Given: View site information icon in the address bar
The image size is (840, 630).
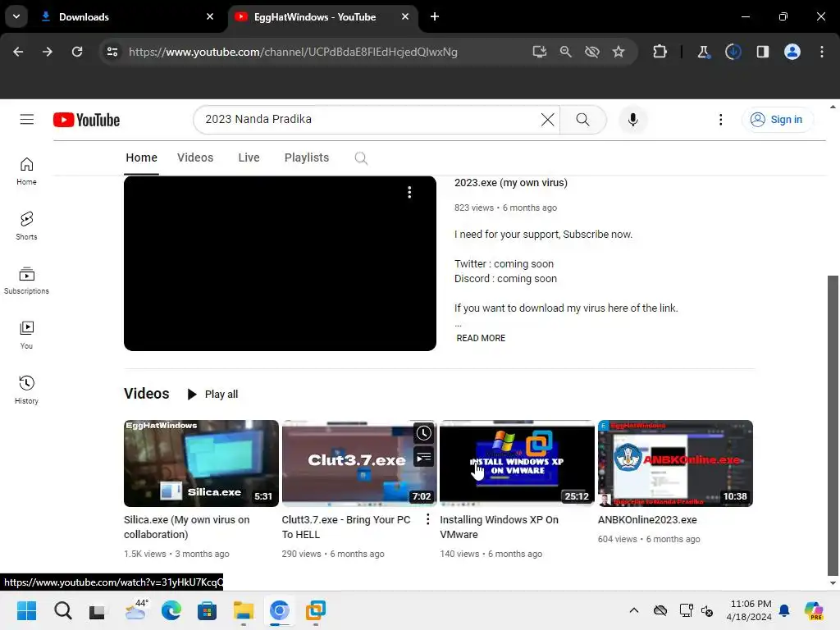Looking at the screenshot, I should pyautogui.click(x=112, y=52).
